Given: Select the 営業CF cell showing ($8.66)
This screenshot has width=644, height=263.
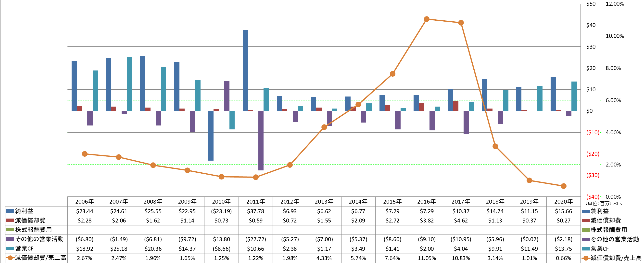Looking at the screenshot, I should (221, 249).
